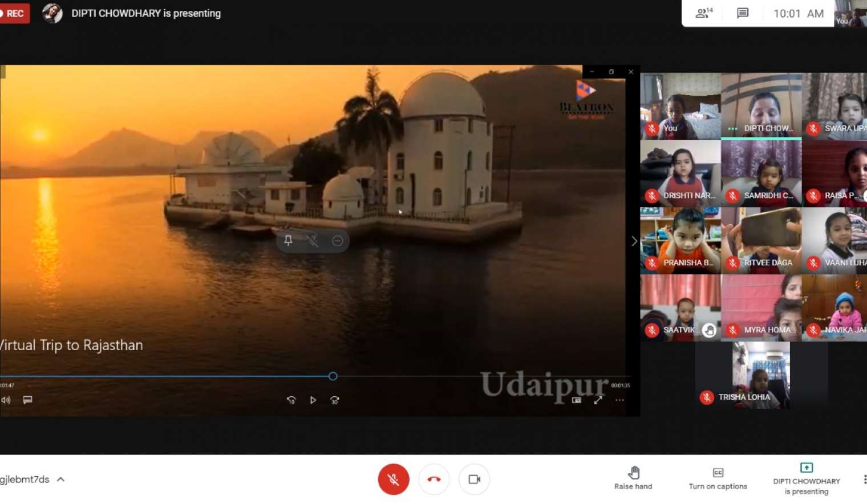867x504 pixels.
Task: Toggle camera on or off
Action: [474, 479]
